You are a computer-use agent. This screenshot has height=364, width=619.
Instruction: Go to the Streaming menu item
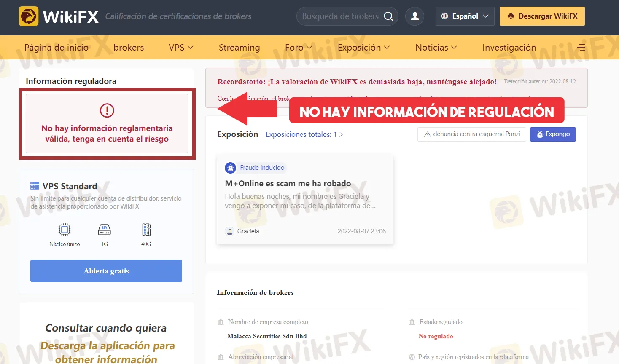(x=239, y=48)
